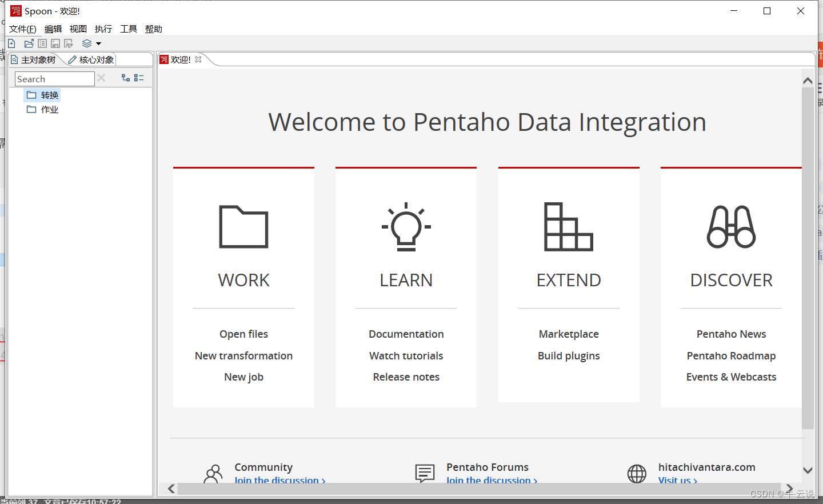Click the Save As toolbar icon
The image size is (823, 504).
coord(69,43)
